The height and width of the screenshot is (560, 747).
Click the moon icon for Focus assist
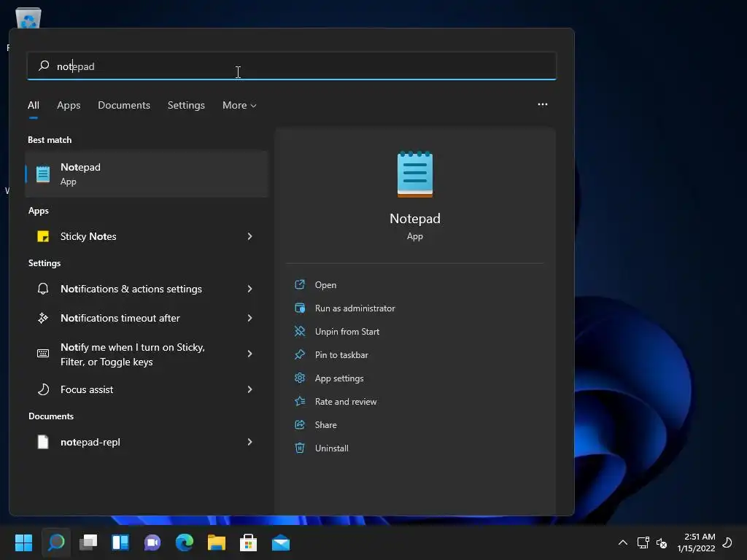tap(43, 389)
